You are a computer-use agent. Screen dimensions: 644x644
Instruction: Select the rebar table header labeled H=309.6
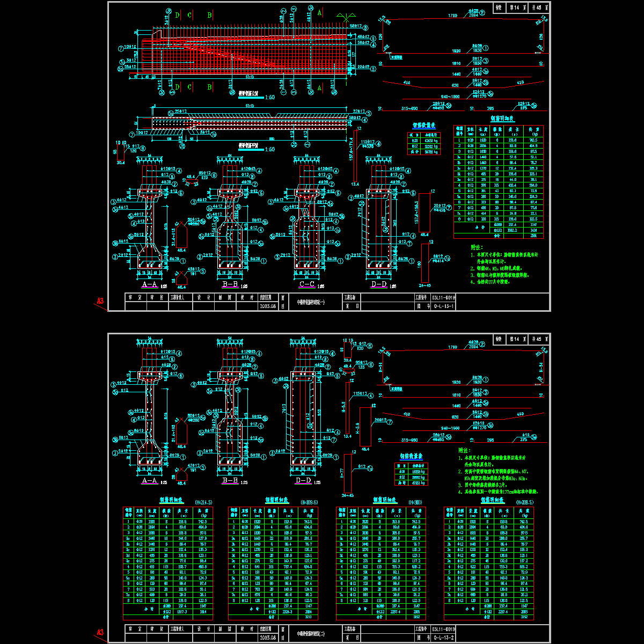(310, 502)
